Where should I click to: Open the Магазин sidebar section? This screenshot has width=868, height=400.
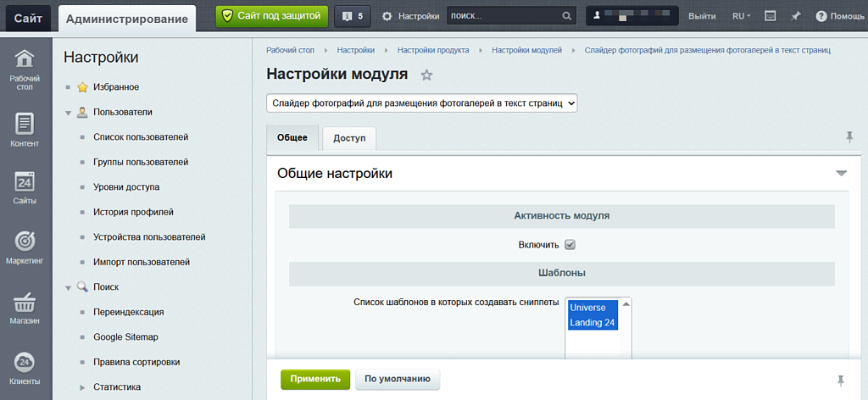[x=25, y=308]
